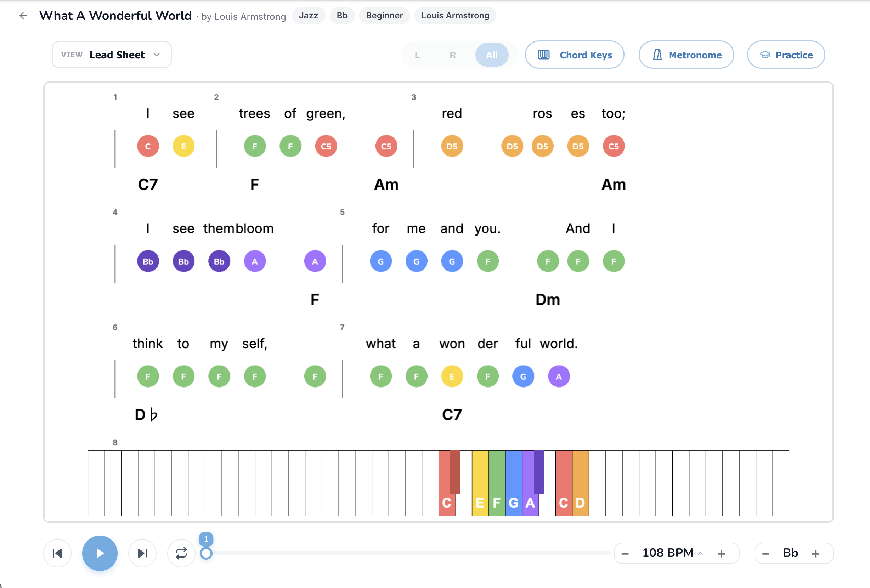Click the measure 1 position marker
The height and width of the screenshot is (588, 870).
pos(206,539)
